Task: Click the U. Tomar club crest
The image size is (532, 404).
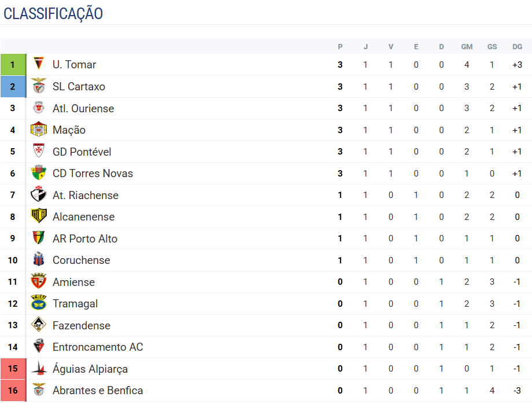Action: 39,65
